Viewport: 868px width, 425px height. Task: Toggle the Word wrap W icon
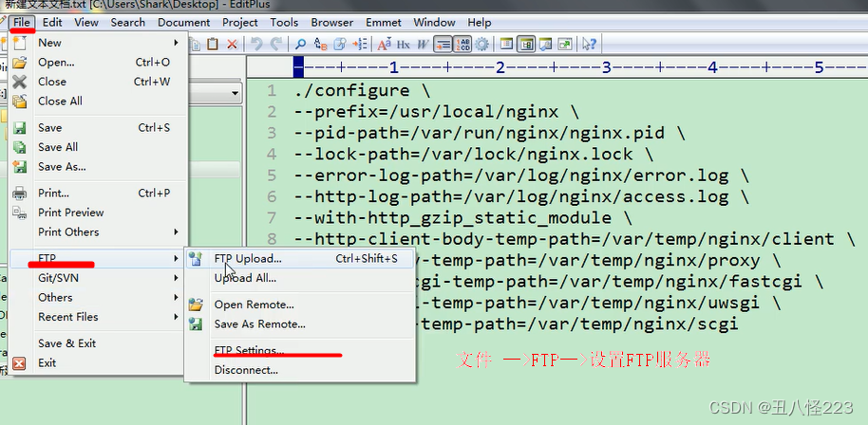pos(423,45)
